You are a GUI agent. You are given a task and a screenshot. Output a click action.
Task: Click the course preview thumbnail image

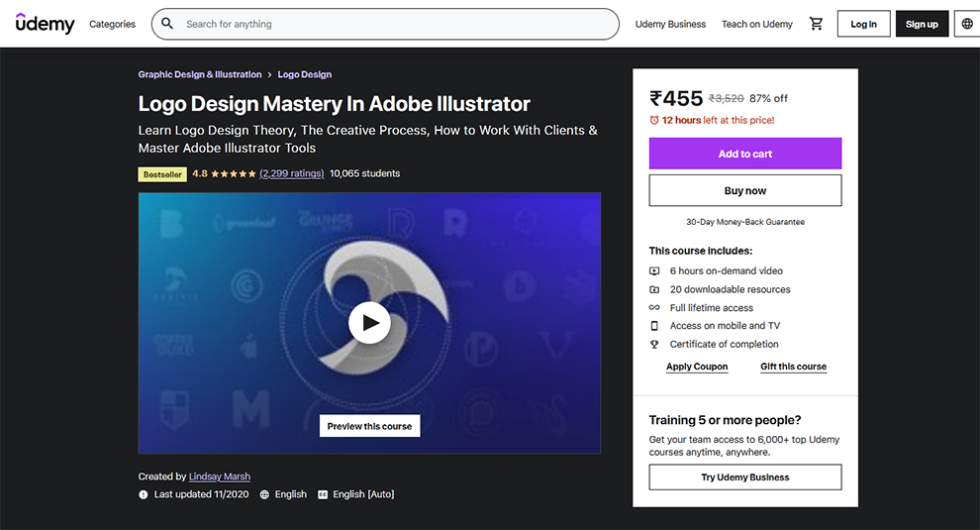tap(369, 323)
